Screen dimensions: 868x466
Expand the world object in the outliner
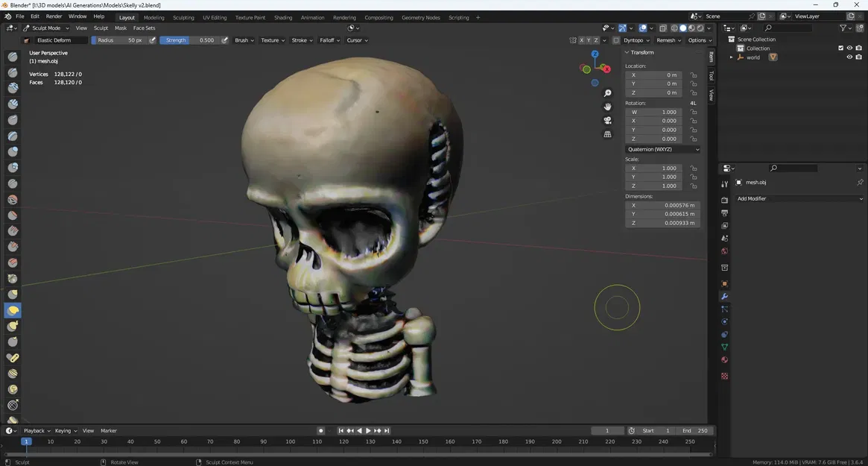[x=733, y=57]
